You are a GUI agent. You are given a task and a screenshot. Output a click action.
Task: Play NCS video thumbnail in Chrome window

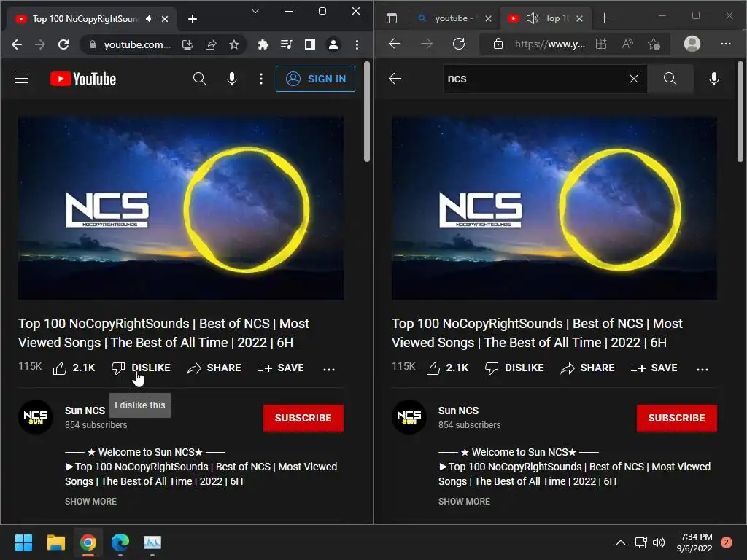(x=181, y=208)
